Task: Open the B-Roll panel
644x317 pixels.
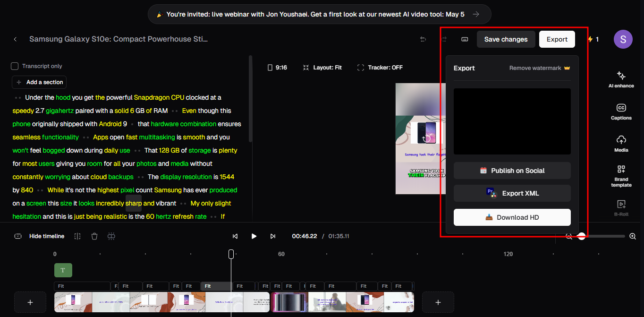Action: 621,208
